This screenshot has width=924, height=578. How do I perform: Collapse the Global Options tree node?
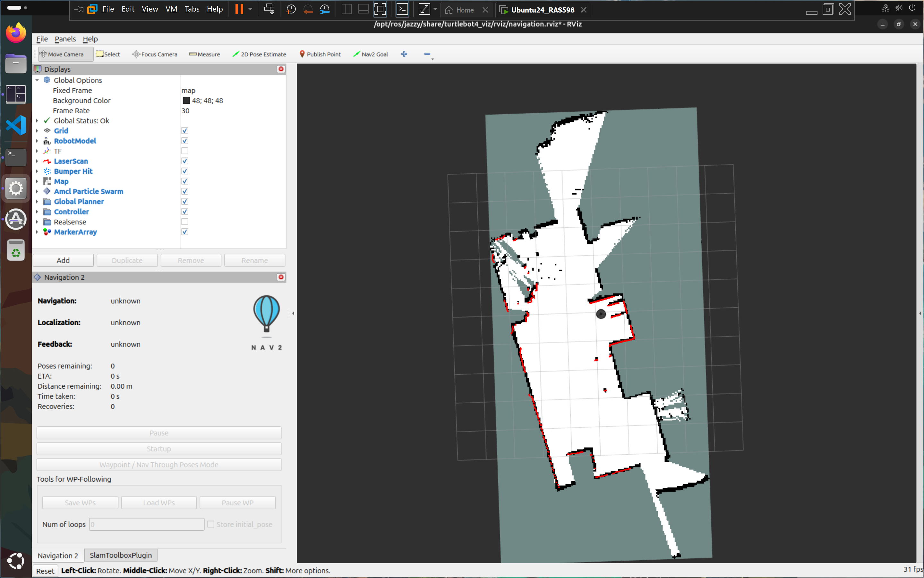[37, 80]
